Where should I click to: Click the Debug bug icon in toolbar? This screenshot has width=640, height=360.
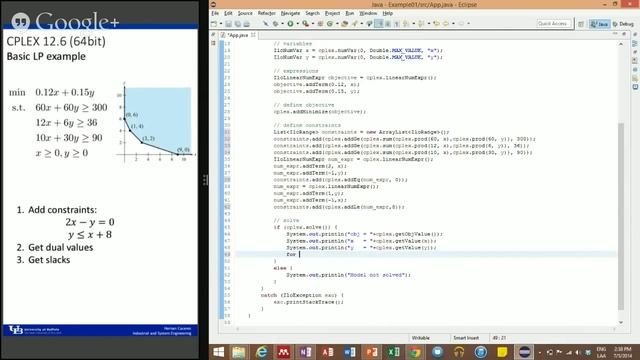tap(276, 24)
